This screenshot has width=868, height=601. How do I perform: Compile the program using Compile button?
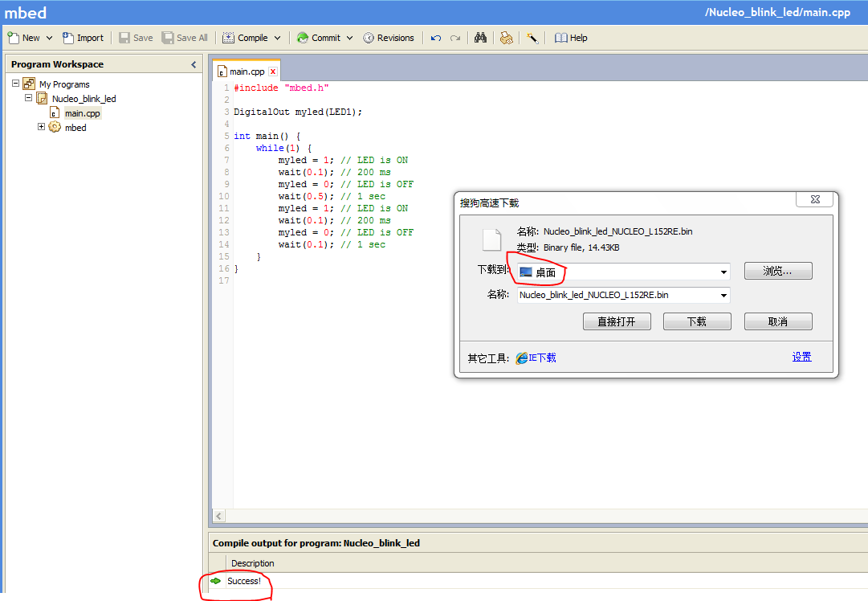[245, 38]
